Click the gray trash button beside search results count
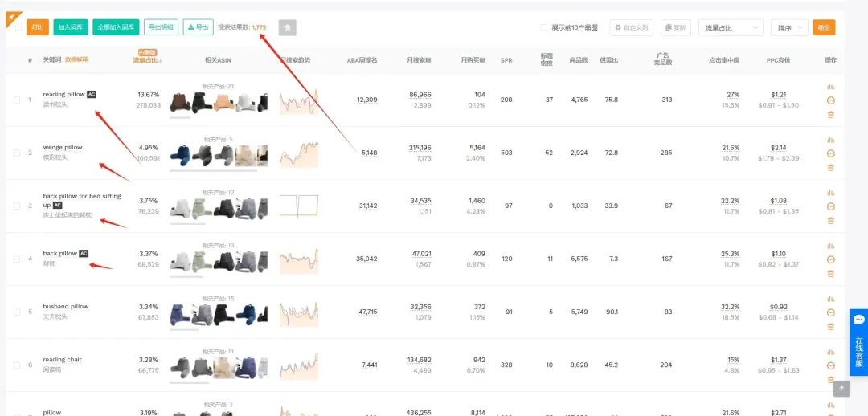This screenshot has height=416, width=868. 287,27
